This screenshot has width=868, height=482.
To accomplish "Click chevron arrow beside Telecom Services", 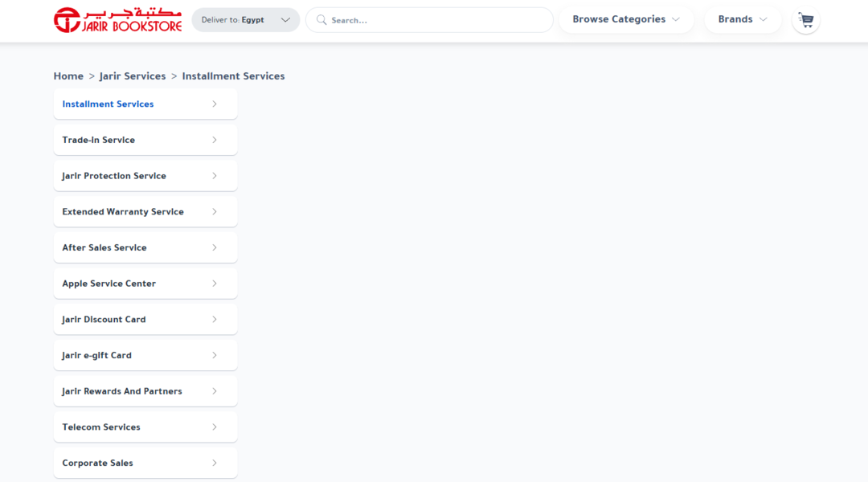I will pyautogui.click(x=215, y=427).
